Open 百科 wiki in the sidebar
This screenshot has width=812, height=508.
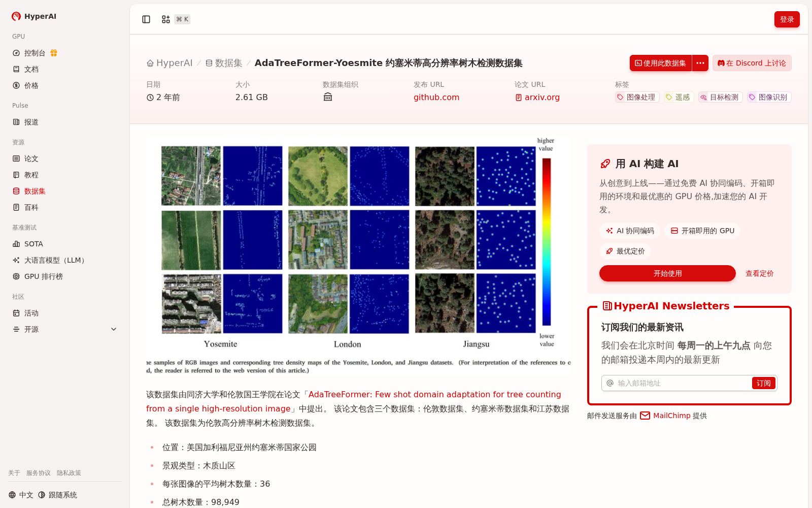click(31, 207)
